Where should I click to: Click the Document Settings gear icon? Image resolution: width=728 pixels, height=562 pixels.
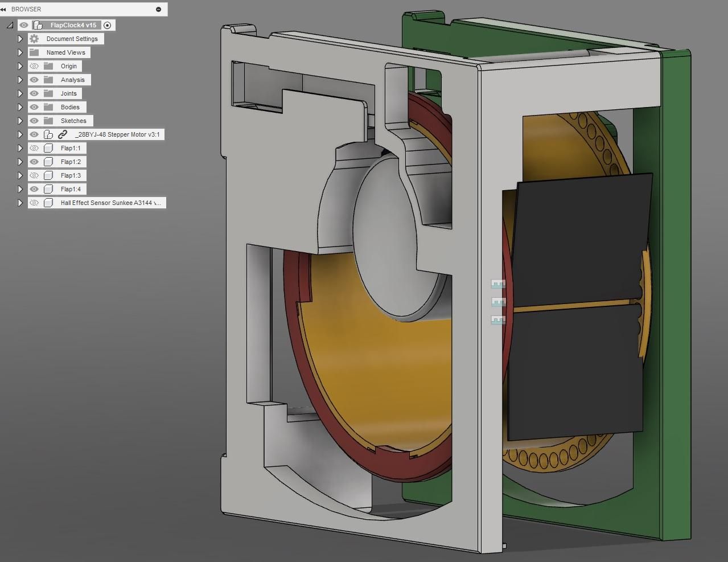click(x=34, y=39)
